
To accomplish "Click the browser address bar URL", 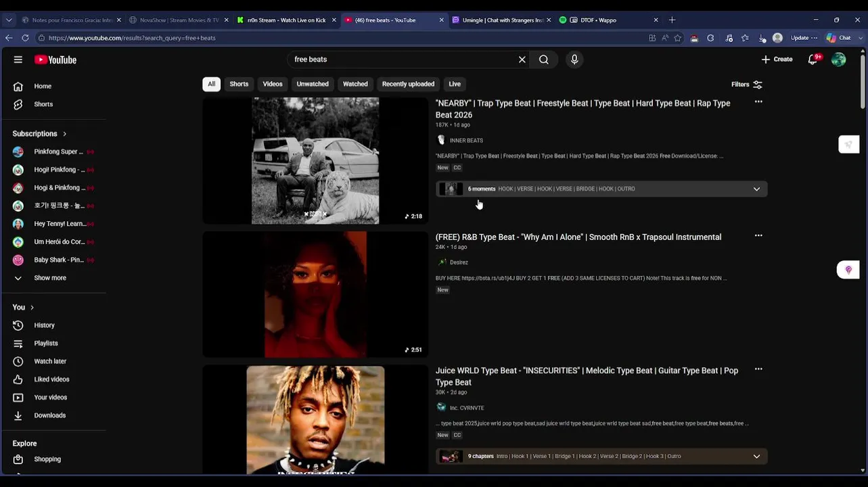I will click(132, 38).
